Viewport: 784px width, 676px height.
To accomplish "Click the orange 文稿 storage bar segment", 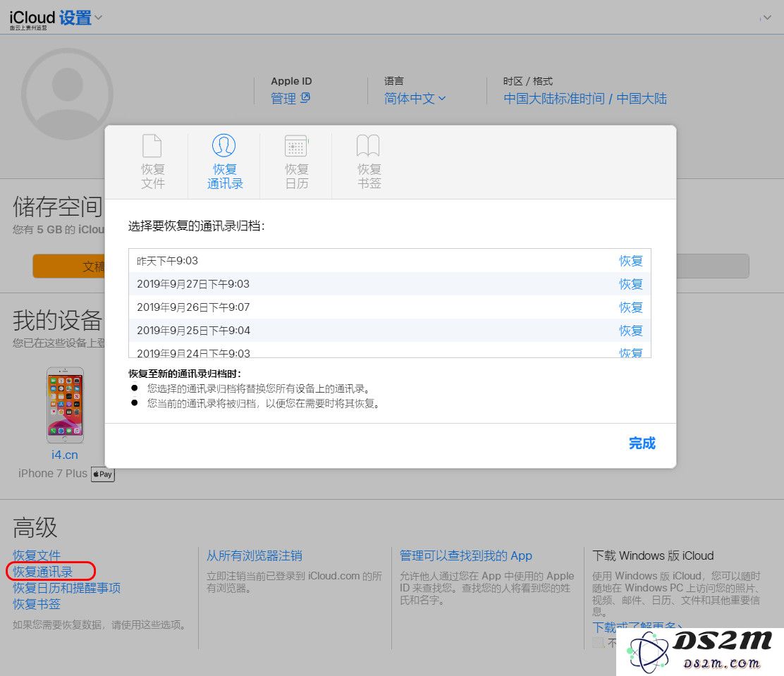I will 69,266.
